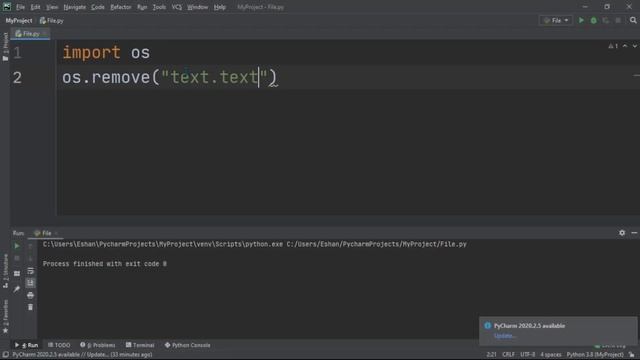The height and width of the screenshot is (360, 640).
Task: Open the Run menu
Action: tap(142, 7)
